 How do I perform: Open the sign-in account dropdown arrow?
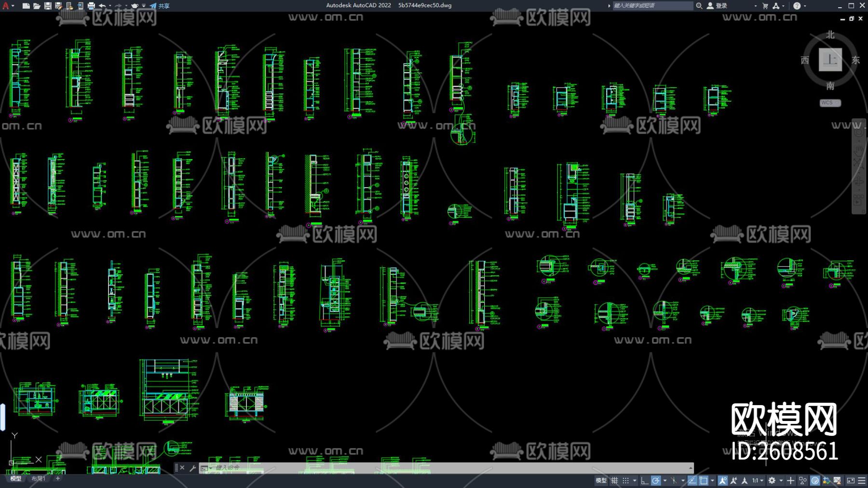pos(755,6)
